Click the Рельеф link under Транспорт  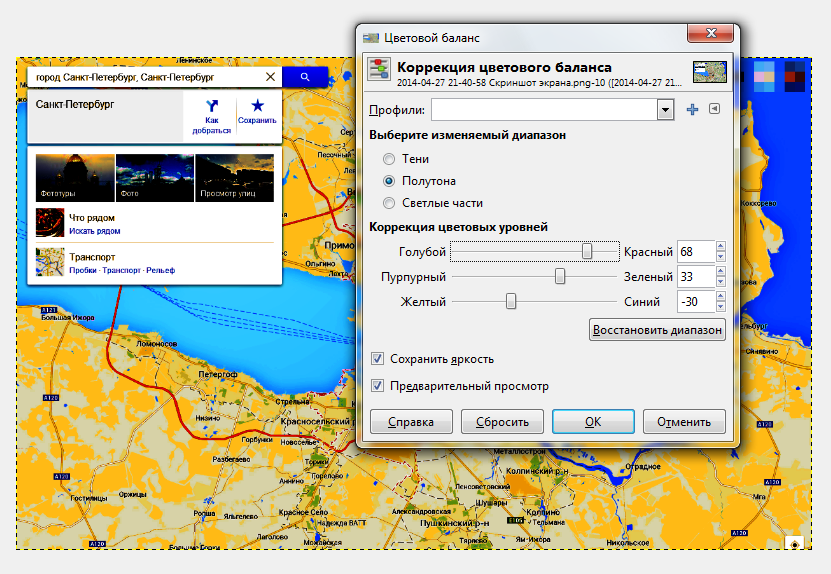[x=161, y=270]
